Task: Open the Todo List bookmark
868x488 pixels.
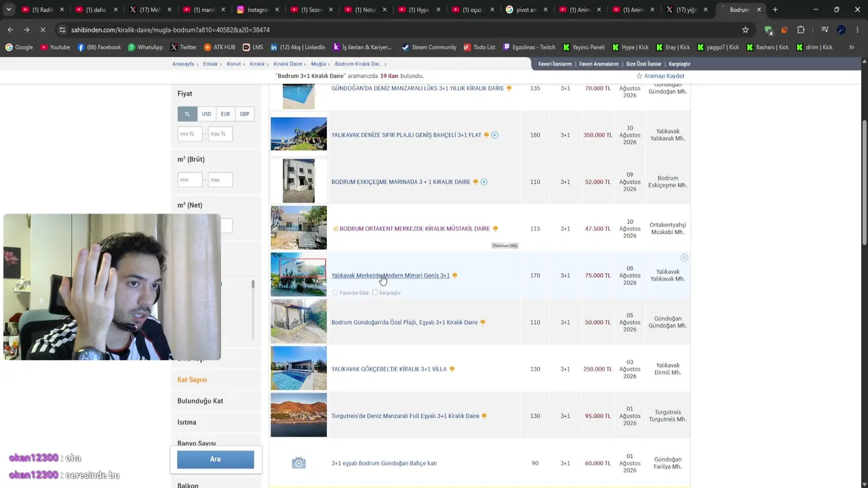Action: (479, 47)
